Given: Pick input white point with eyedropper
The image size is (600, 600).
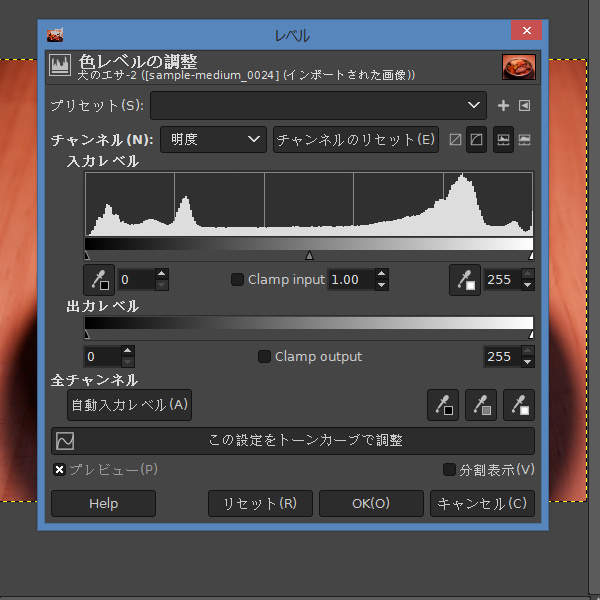Looking at the screenshot, I should pos(465,280).
